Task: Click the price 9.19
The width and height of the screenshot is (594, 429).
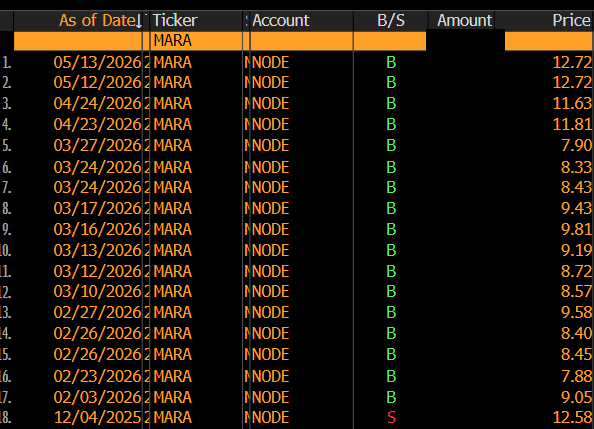Action: (577, 251)
